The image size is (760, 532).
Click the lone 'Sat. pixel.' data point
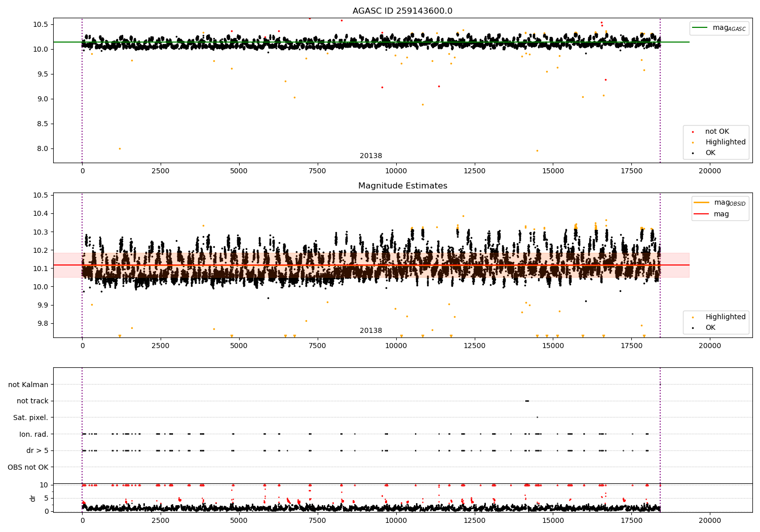(537, 417)
